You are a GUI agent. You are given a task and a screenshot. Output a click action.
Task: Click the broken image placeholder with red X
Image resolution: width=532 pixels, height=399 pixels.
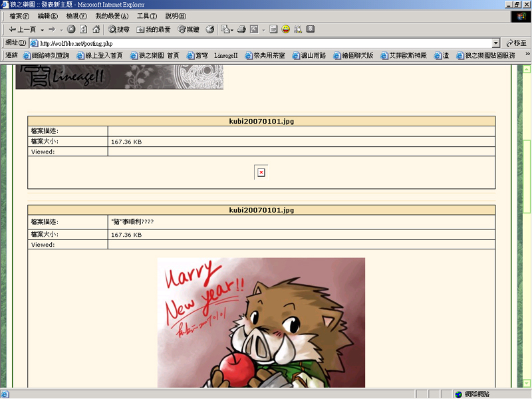pos(261,172)
